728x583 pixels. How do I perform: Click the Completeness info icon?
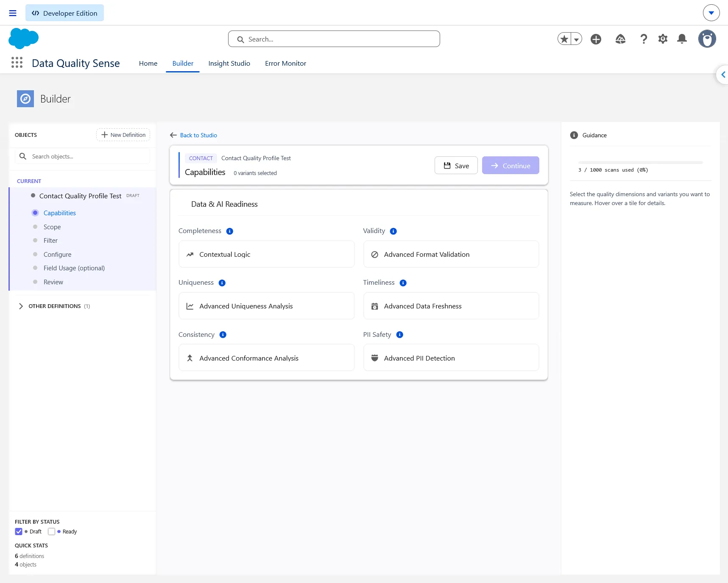[230, 231]
